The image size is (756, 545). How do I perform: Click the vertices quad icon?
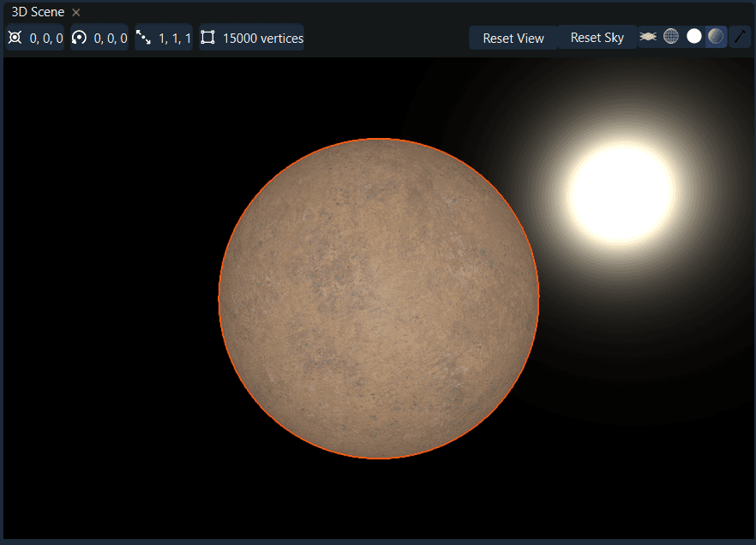(207, 38)
